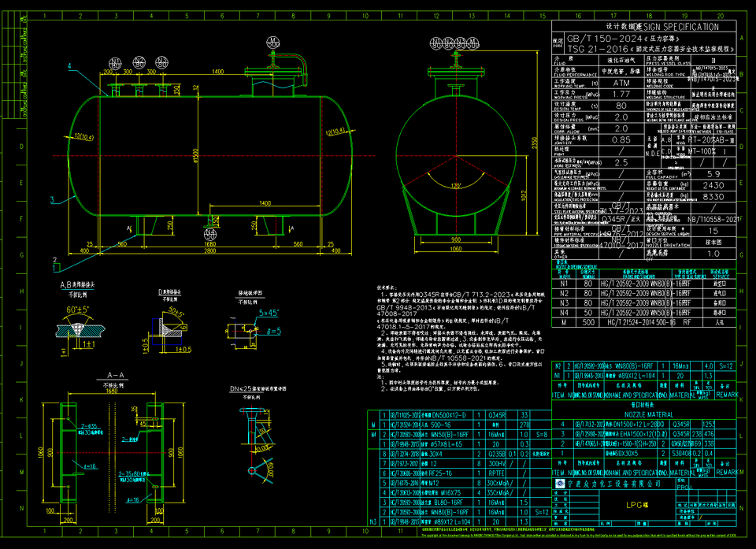Click the φ57X8 L=65 pipe entry
This screenshot has height=549, width=756.
point(446,444)
